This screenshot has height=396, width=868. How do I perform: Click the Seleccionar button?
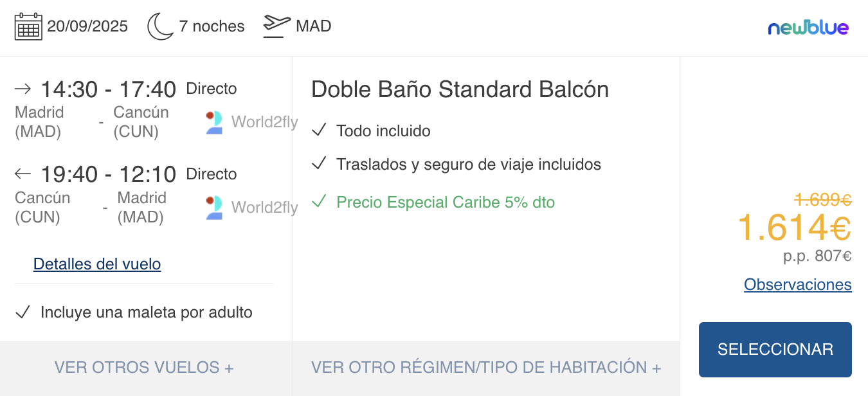pos(775,350)
